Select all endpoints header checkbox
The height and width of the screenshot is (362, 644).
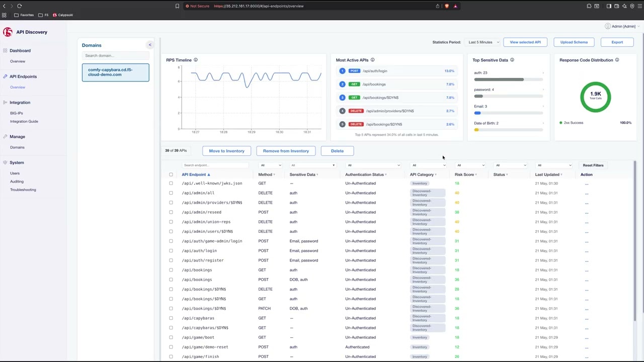(x=171, y=174)
